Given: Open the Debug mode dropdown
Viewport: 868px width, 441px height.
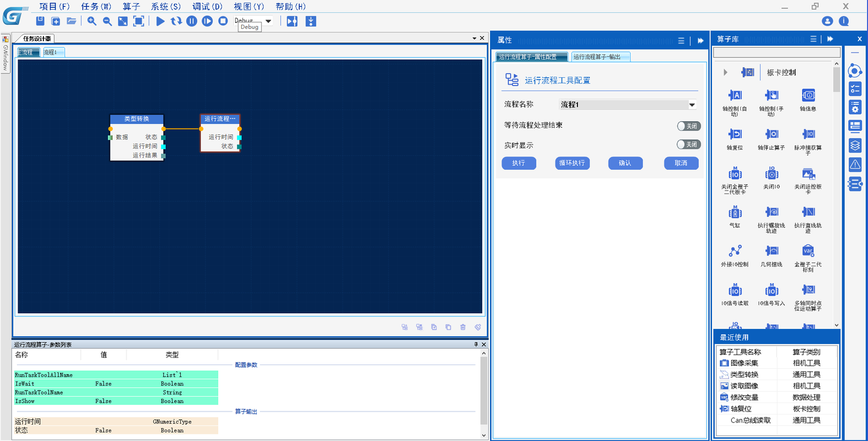Looking at the screenshot, I should coord(268,21).
